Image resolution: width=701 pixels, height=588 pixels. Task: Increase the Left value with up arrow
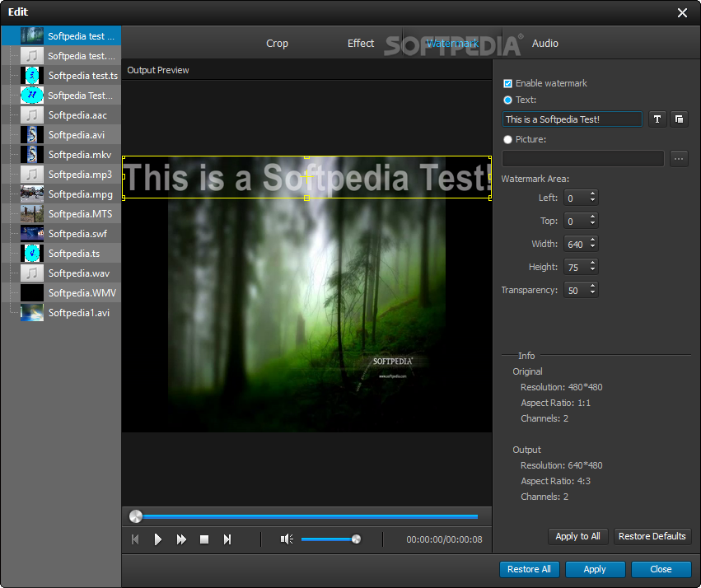click(593, 194)
